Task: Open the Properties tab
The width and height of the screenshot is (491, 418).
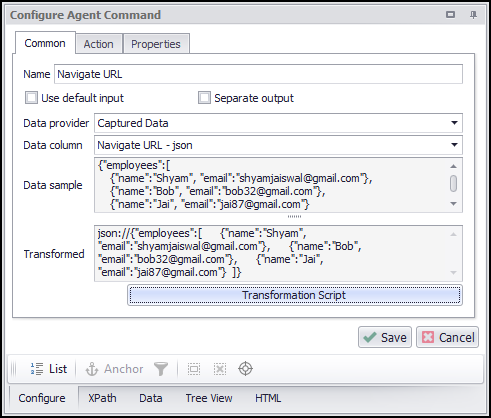Action: pos(156,44)
